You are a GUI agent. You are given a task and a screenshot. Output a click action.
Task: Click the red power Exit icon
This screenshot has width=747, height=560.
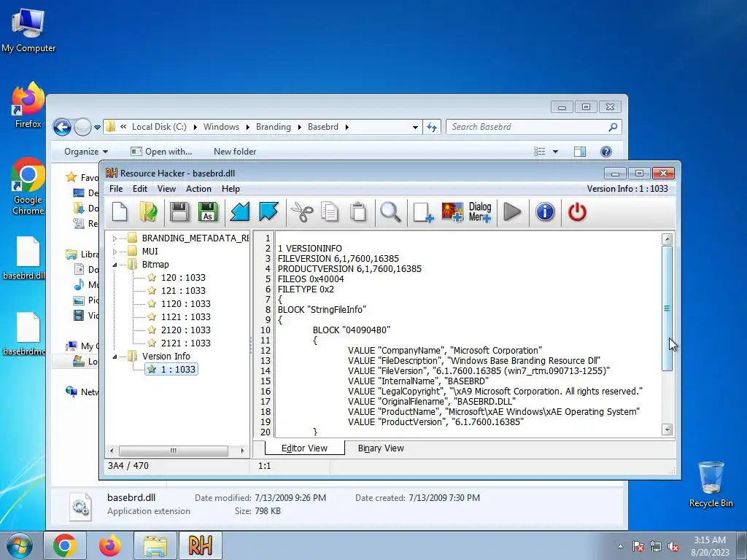577,212
